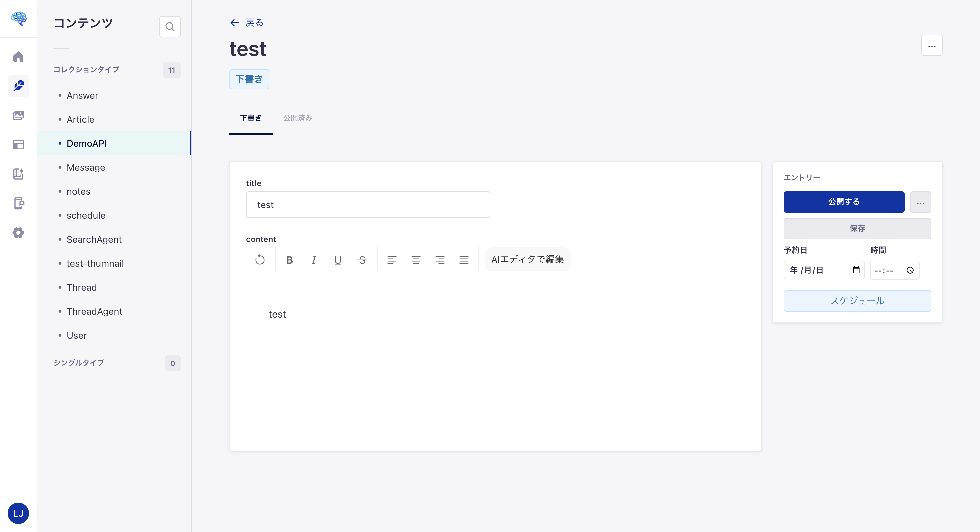Click the undo rotate arrow icon
This screenshot has height=532, width=980.
pos(260,260)
